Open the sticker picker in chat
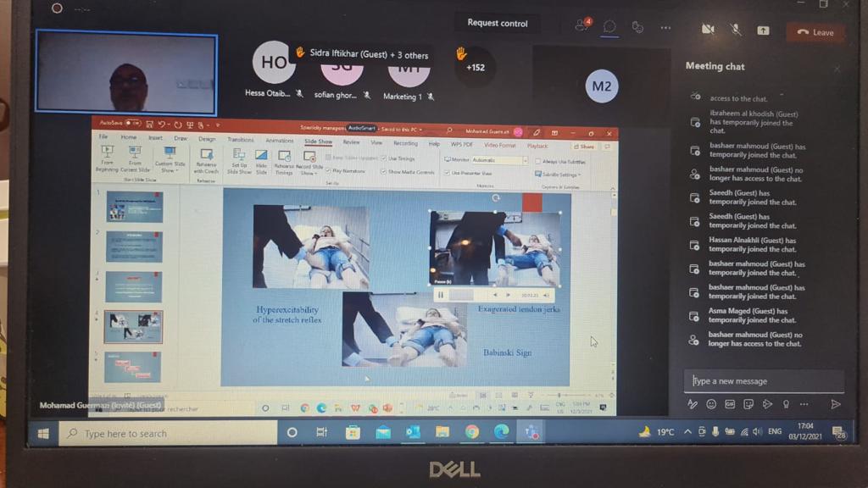The height and width of the screenshot is (488, 868). (x=748, y=404)
